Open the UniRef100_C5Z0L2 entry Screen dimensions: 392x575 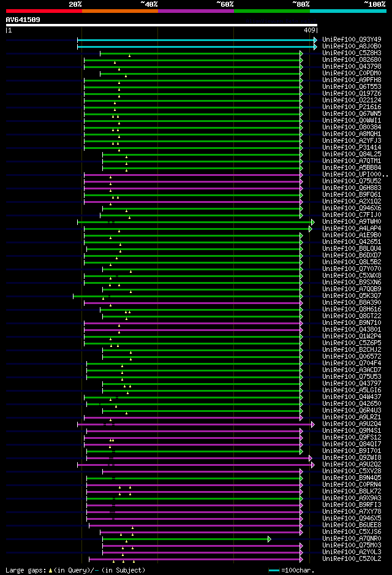(x=352, y=559)
